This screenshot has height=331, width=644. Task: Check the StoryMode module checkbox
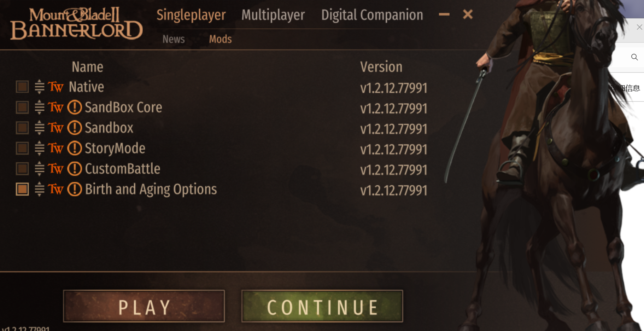point(22,148)
